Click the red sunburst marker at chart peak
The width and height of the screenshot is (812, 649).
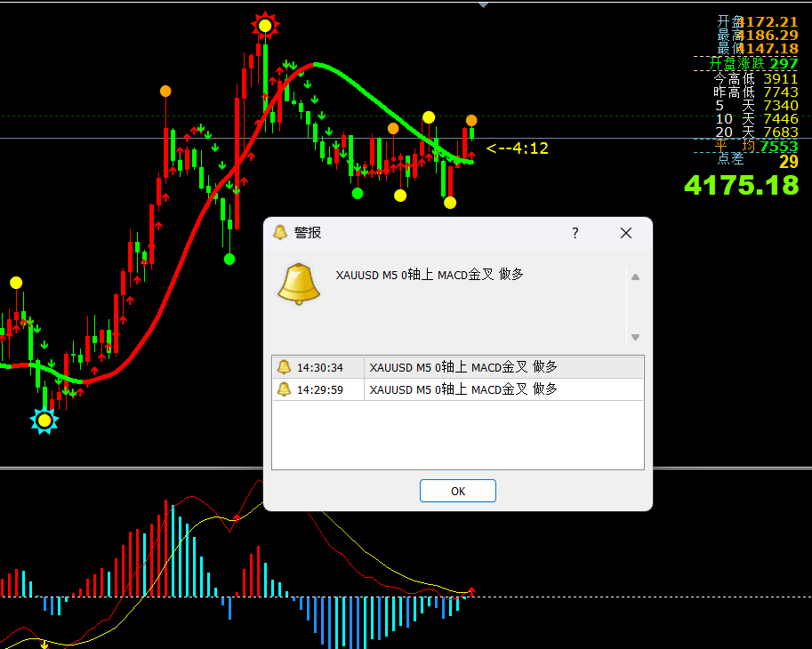tap(265, 26)
